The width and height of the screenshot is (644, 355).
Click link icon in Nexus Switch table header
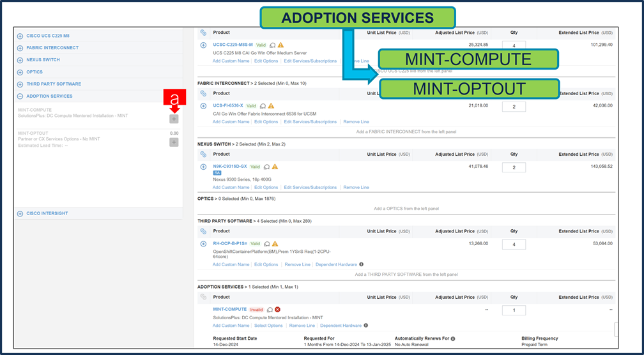[203, 155]
